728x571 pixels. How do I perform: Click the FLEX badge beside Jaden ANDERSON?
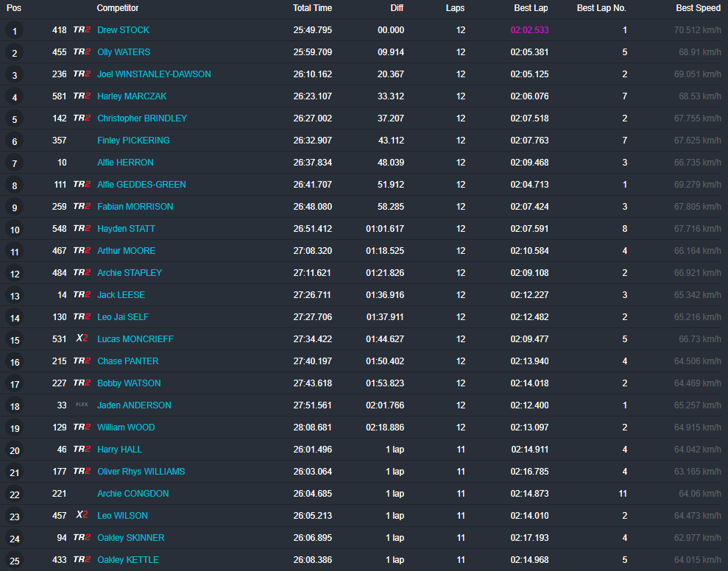[x=82, y=405]
